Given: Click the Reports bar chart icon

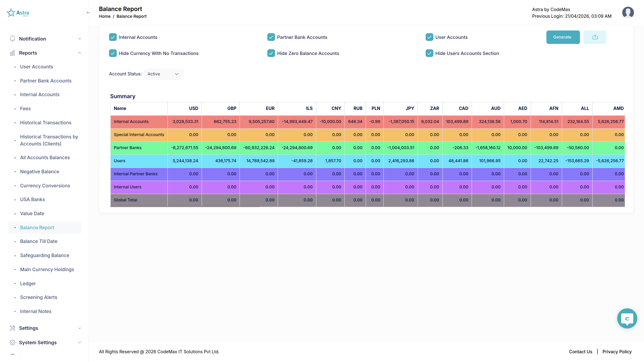Looking at the screenshot, I should click(13, 53).
